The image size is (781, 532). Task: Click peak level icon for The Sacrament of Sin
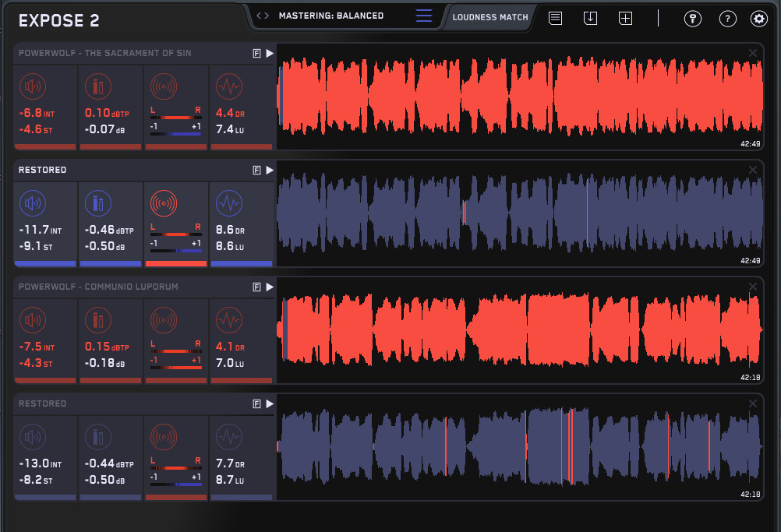click(98, 86)
